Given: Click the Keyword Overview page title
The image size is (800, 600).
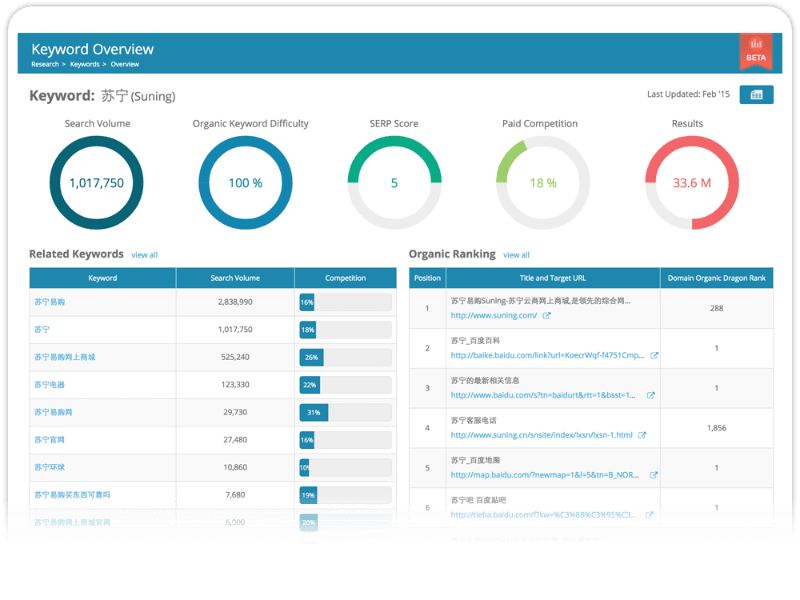Looking at the screenshot, I should (92, 49).
